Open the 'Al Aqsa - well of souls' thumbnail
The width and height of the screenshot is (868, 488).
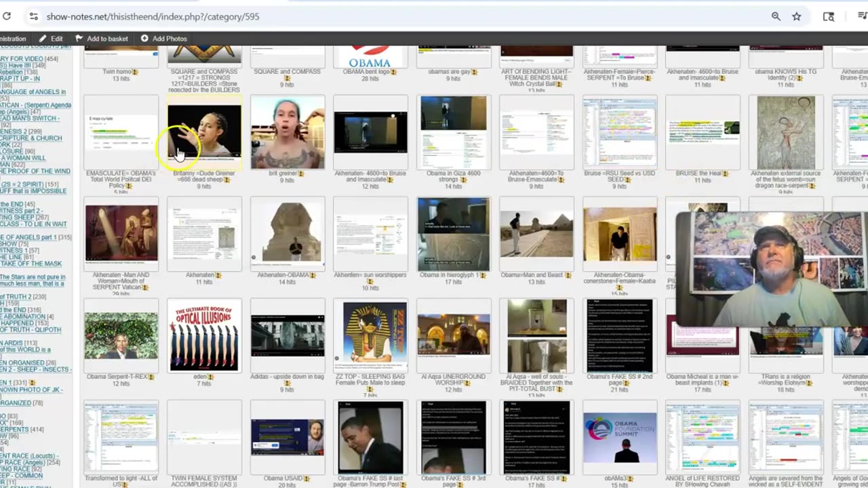coord(536,335)
